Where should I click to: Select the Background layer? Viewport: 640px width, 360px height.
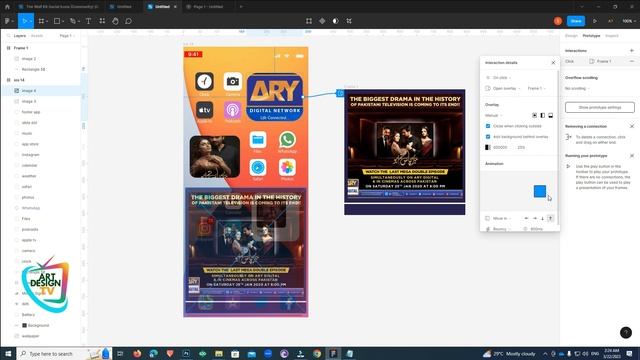41,325
